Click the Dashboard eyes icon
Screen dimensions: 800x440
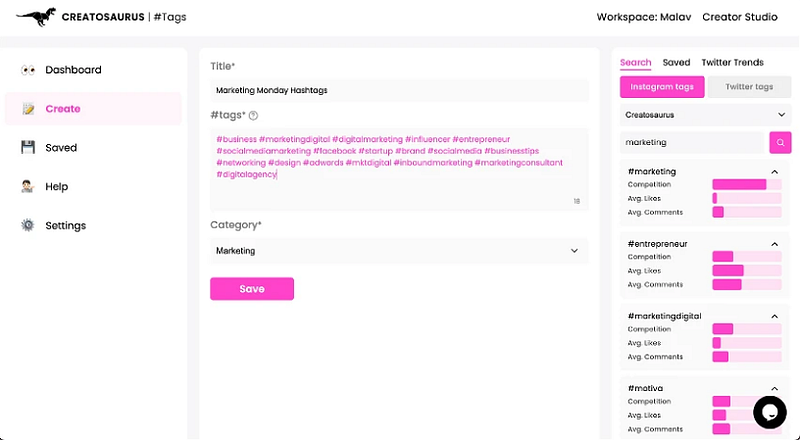[28, 70]
